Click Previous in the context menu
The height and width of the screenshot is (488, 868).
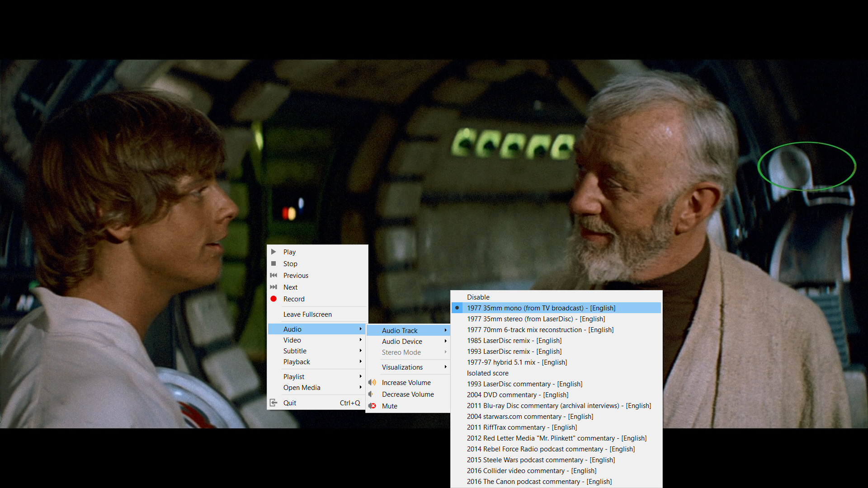(317, 275)
